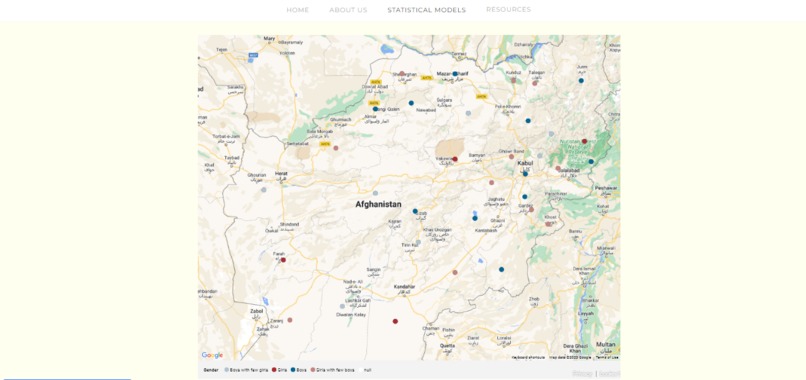Click the blue marker under Kabul label

point(525,174)
